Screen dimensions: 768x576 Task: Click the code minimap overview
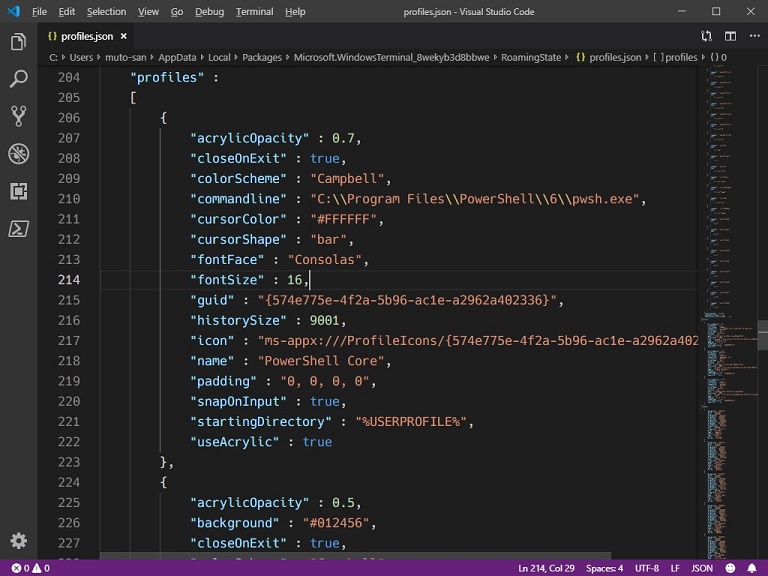pos(727,313)
